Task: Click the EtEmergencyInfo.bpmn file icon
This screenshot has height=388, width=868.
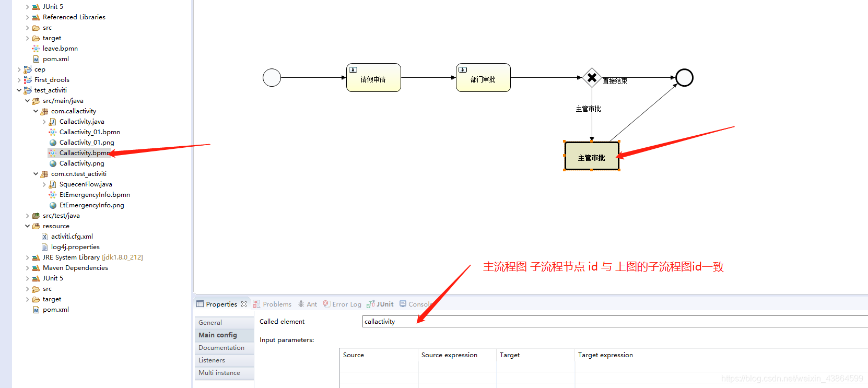Action: (53, 195)
